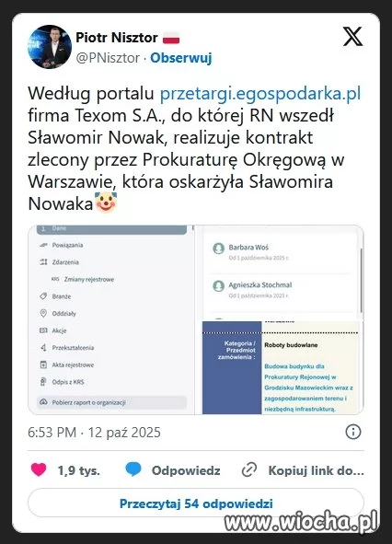
Task: Open the embedded screenshot image
Action: pos(196,319)
